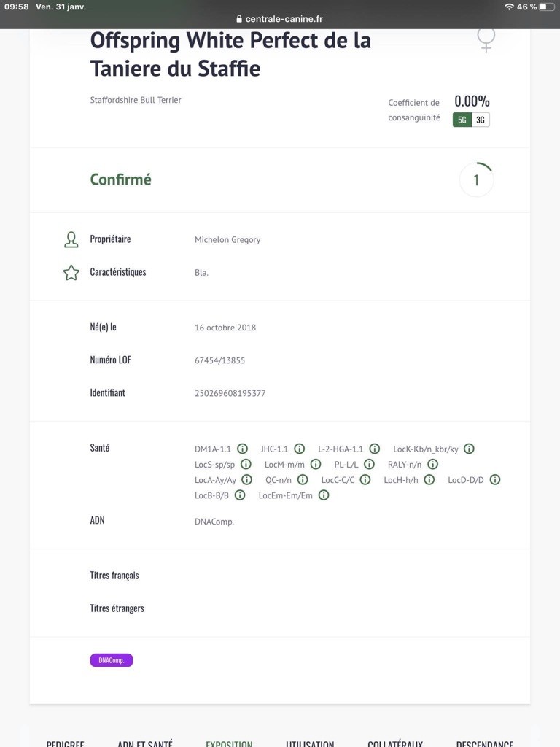Switch to ADN ET SANTÉ tab

click(145, 743)
